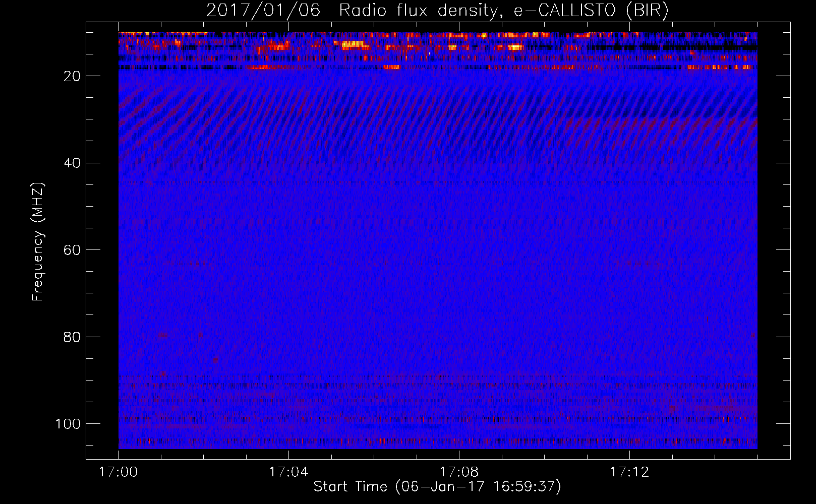Select the 17:08 time tick label

[459, 472]
